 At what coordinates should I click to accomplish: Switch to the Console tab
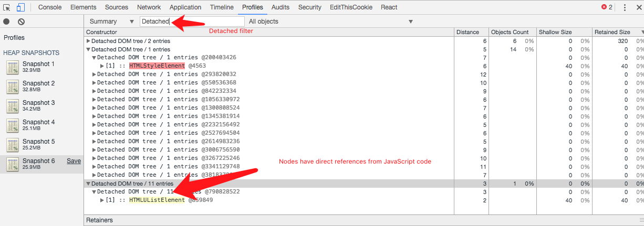tap(50, 7)
